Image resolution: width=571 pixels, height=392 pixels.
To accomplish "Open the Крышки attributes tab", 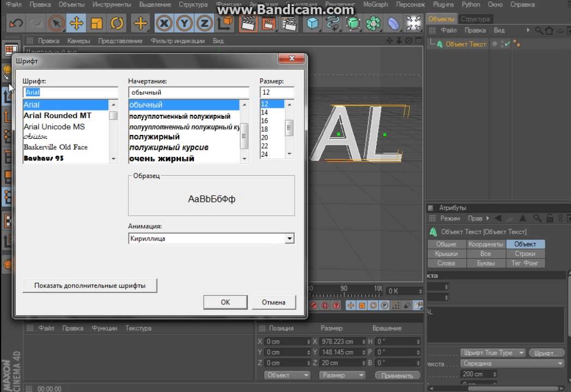I will [x=446, y=254].
